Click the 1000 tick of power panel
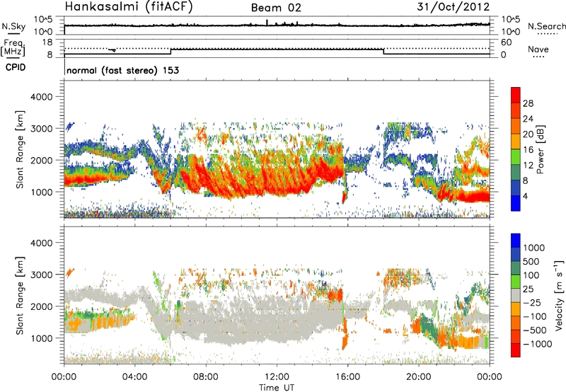Screen dimensions: 566x392 click(x=41, y=192)
